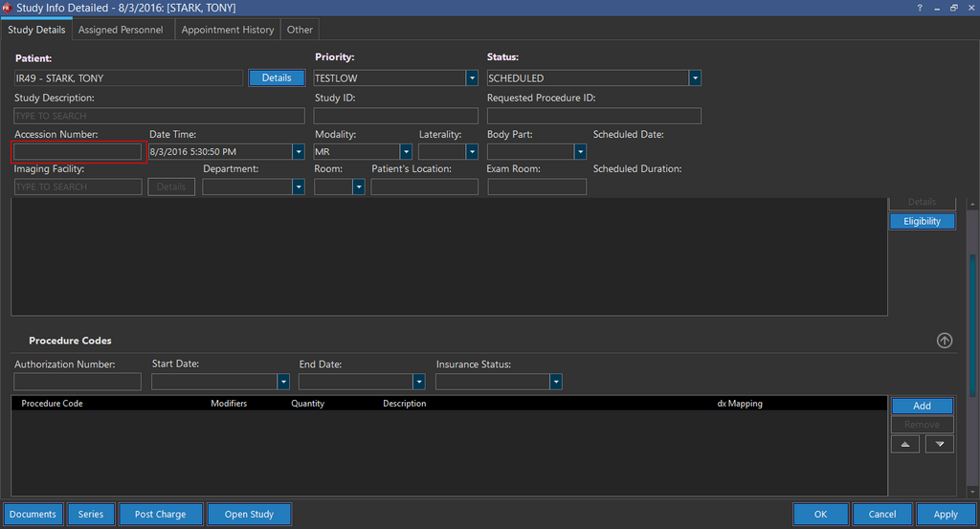Click into the Accession Number field
The width and height of the screenshot is (980, 529).
point(78,152)
